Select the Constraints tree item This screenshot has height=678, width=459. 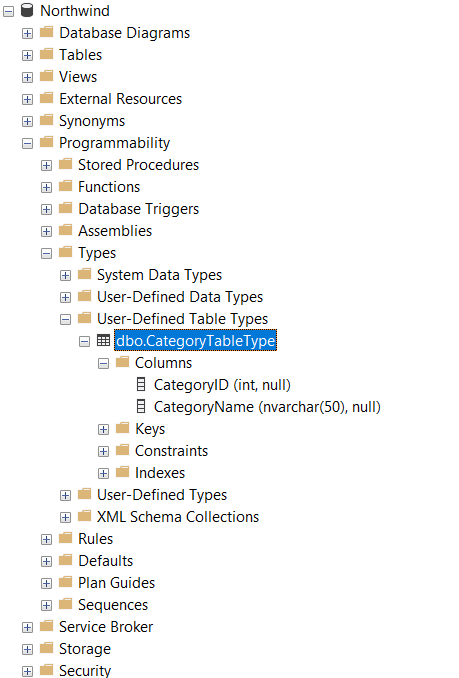tap(172, 451)
